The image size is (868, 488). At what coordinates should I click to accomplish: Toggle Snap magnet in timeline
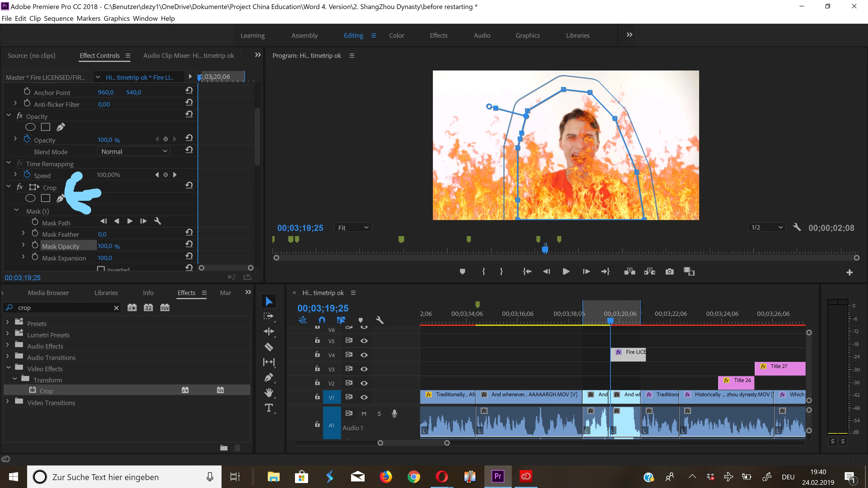[x=322, y=320]
